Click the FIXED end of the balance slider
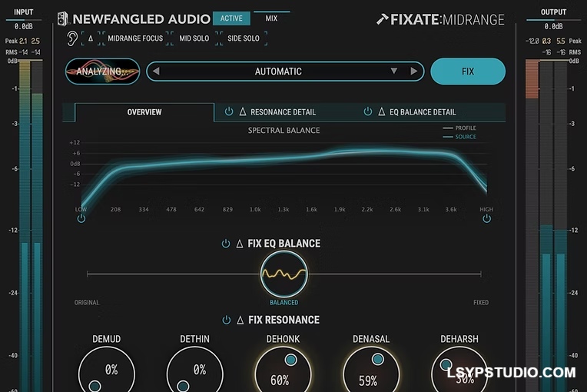 [481, 303]
